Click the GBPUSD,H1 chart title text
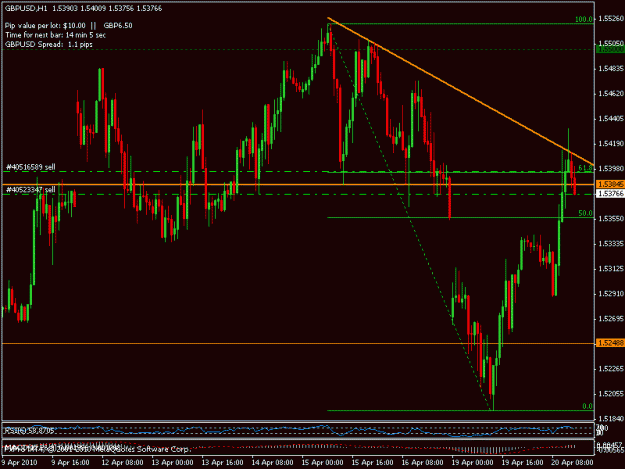Viewport: 625px width, 469px height. pyautogui.click(x=25, y=8)
